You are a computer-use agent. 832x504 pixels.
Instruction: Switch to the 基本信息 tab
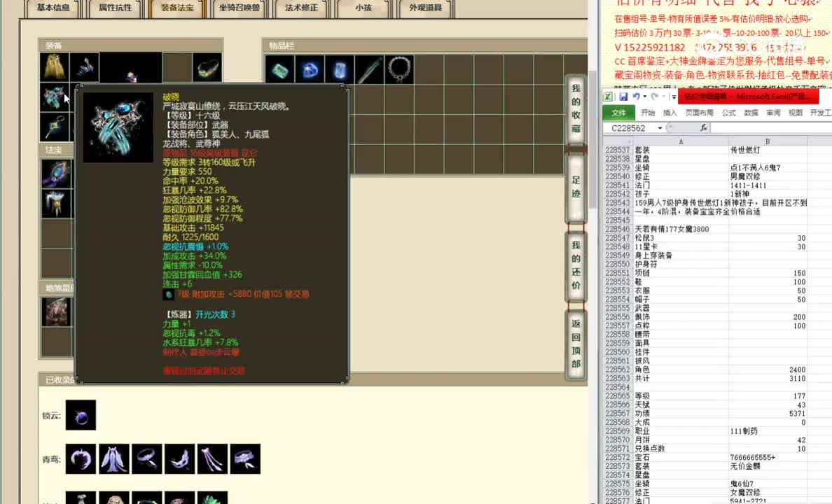click(53, 8)
